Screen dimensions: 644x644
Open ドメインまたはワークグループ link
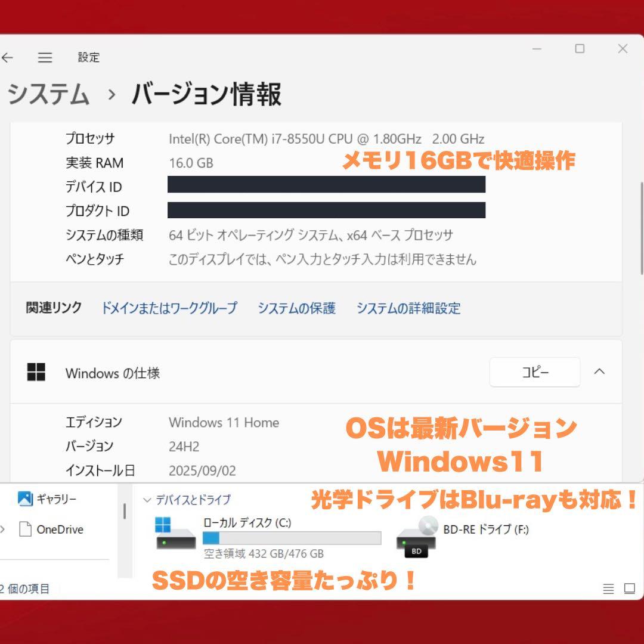pos(169,308)
